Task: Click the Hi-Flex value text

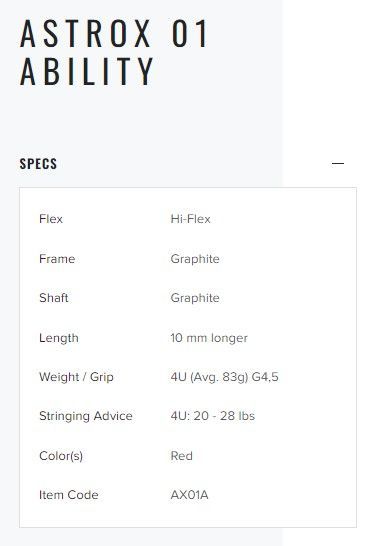Action: click(x=190, y=219)
